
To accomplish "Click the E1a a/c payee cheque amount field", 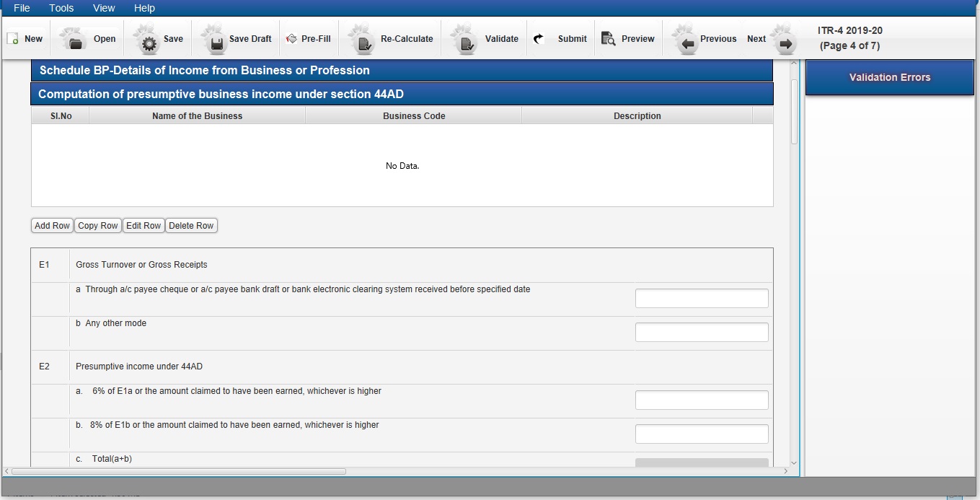I will click(701, 299).
